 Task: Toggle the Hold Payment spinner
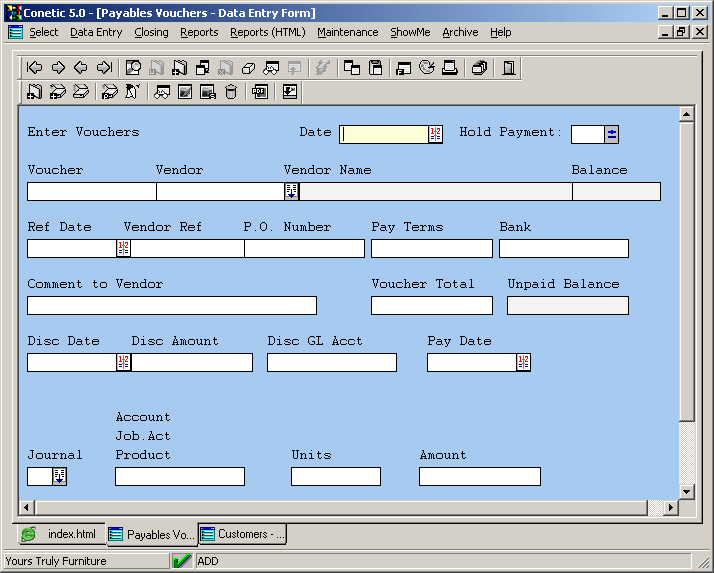click(x=612, y=134)
